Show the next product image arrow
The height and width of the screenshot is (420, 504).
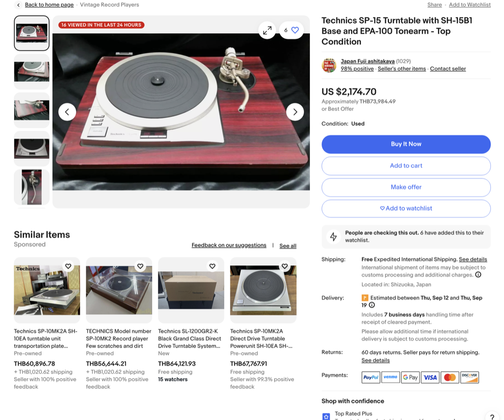pos(295,112)
